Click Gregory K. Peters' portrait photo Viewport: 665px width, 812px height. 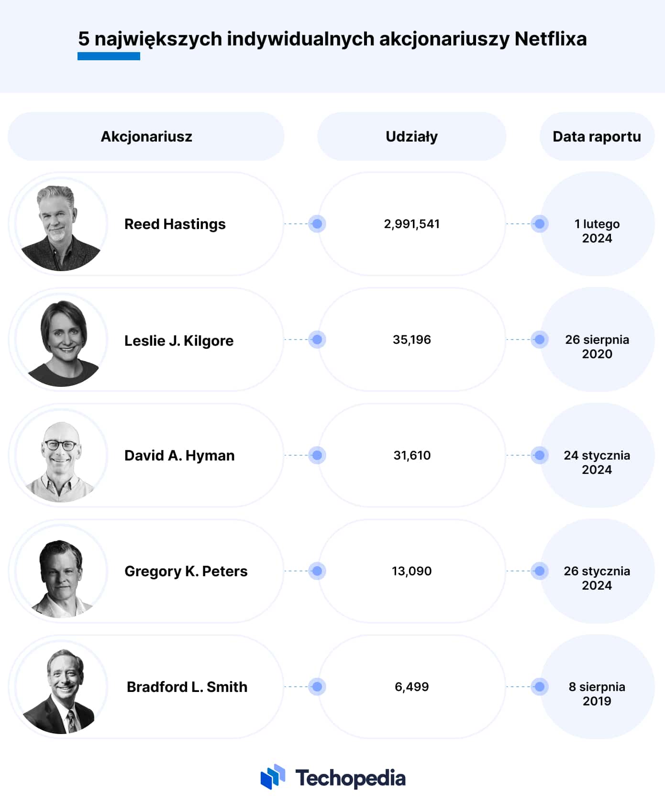click(61, 571)
